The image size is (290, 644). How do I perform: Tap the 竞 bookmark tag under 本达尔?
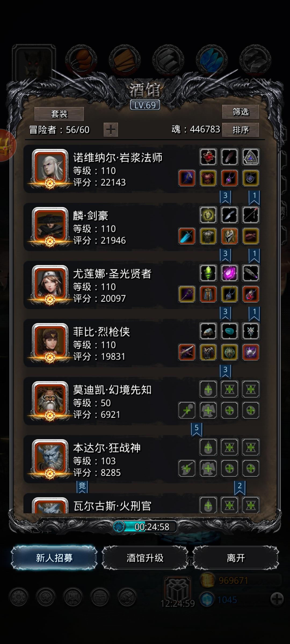click(82, 487)
